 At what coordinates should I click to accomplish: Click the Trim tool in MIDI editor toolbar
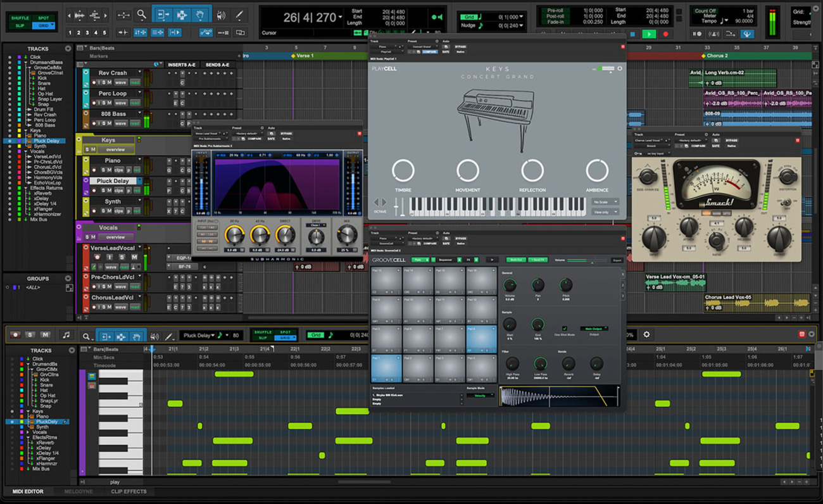pyautogui.click(x=106, y=336)
